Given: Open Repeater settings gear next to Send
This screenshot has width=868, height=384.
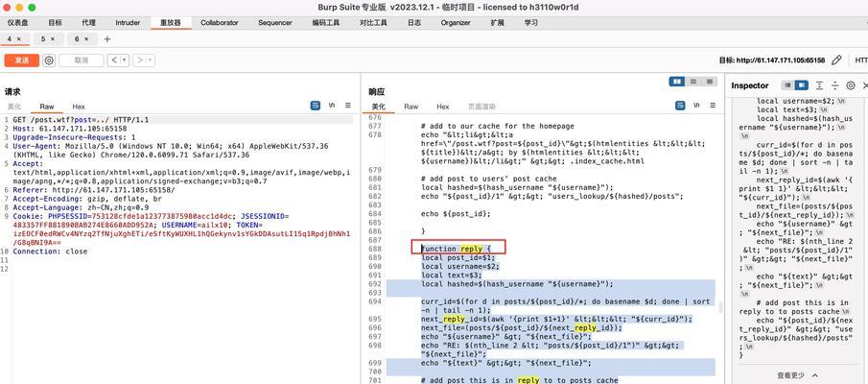Looking at the screenshot, I should point(49,60).
